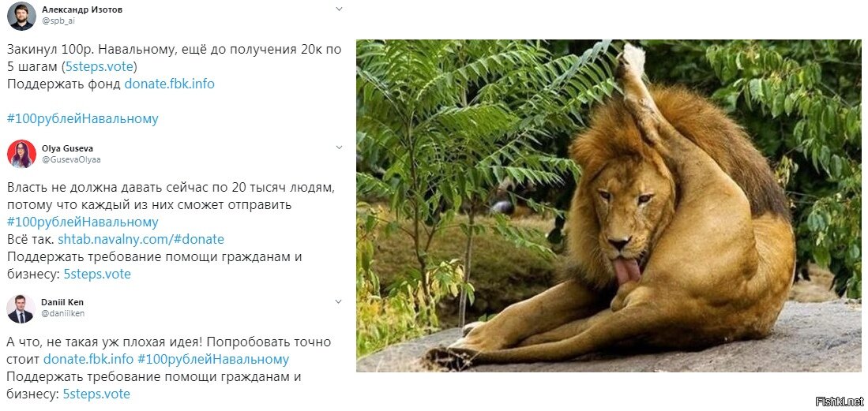868x411 pixels.
Task: Open hashtag #100рублейНавальному in Olya Guseva's tweet
Action: [x=83, y=222]
